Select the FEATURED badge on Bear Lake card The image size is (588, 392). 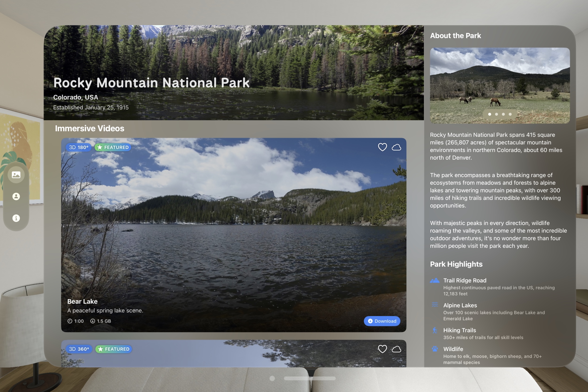coord(113,147)
